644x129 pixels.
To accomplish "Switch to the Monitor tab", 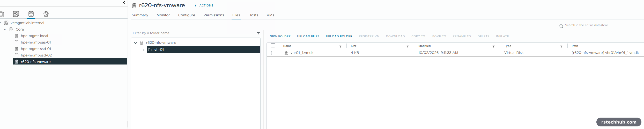I will [x=163, y=15].
